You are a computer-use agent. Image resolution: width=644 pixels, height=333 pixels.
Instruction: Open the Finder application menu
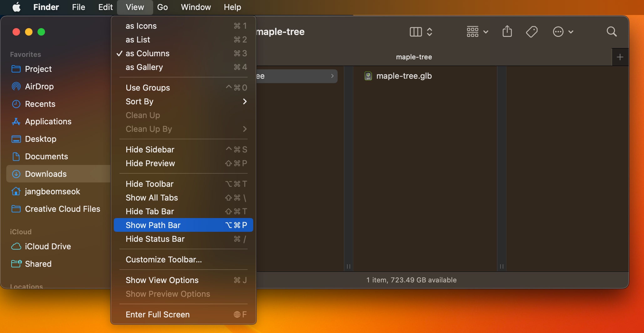(46, 7)
